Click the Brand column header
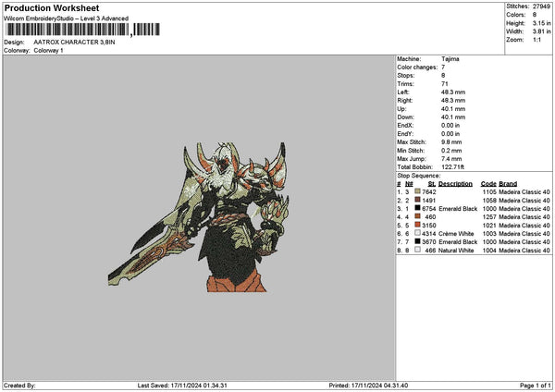The height and width of the screenshot is (392, 555). [x=509, y=183]
